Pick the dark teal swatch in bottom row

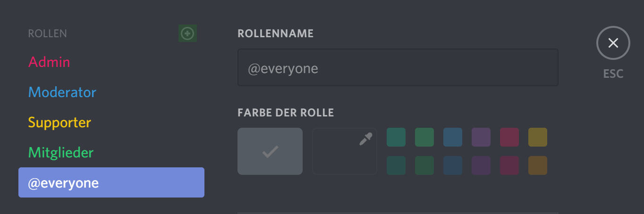(x=396, y=165)
